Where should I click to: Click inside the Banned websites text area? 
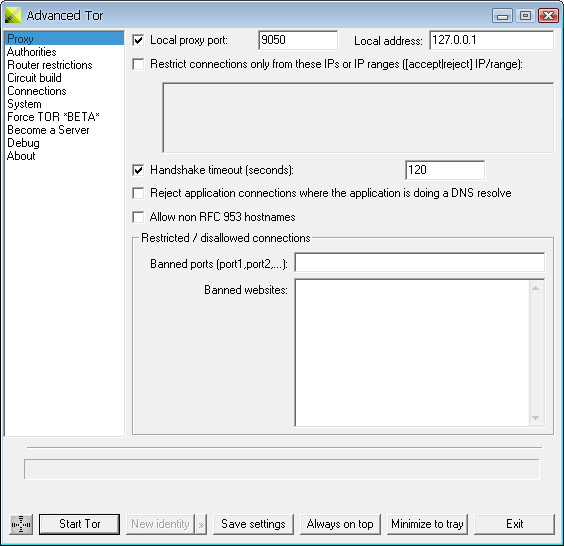tap(412, 353)
